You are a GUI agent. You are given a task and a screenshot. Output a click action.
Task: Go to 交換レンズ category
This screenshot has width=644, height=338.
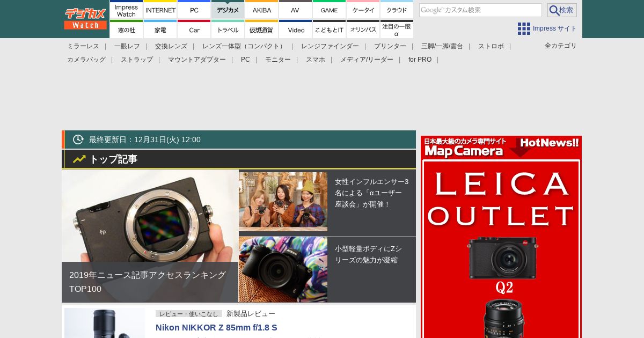point(171,46)
